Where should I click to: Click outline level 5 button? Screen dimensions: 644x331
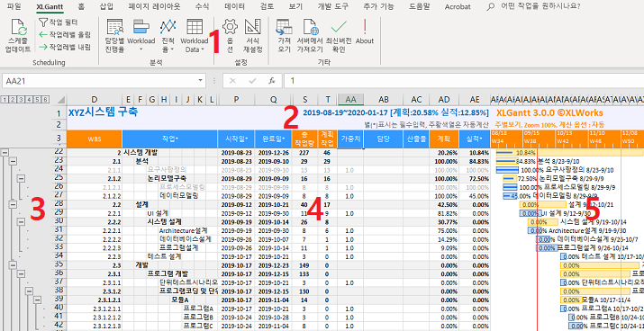pyautogui.click(x=37, y=99)
